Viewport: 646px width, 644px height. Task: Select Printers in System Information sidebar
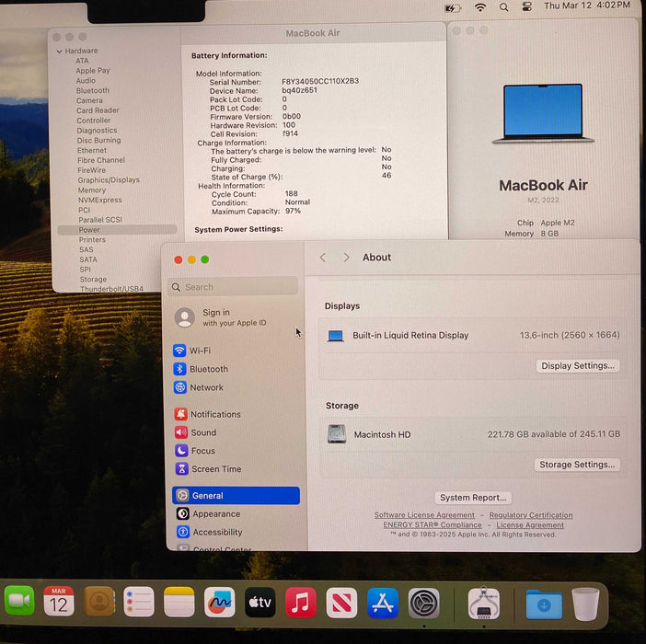[x=92, y=239]
